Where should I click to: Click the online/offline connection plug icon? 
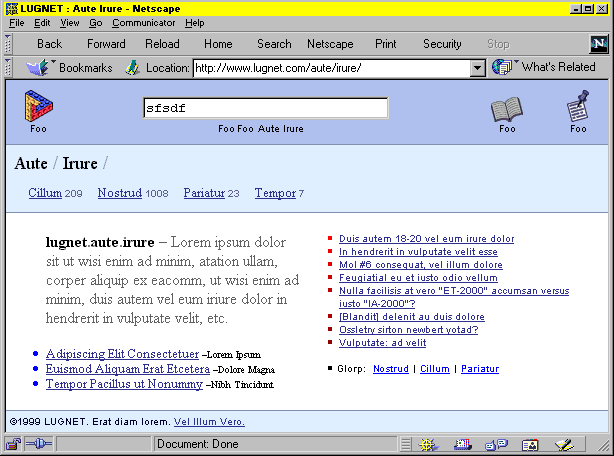(x=38, y=444)
